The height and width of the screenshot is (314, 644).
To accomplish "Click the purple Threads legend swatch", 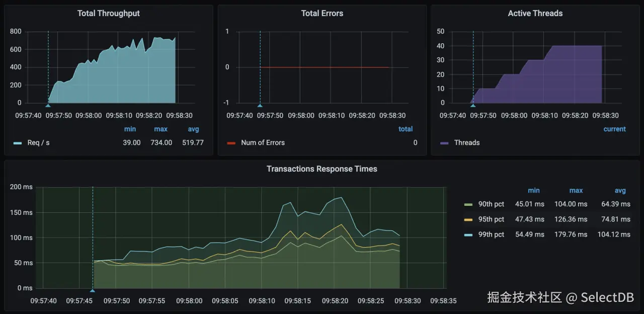I will pyautogui.click(x=444, y=143).
